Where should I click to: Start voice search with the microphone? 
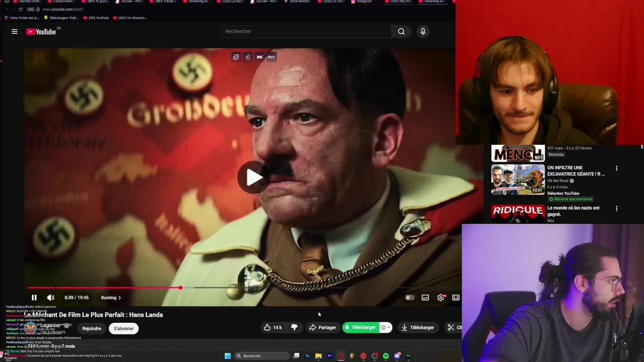coord(423,31)
